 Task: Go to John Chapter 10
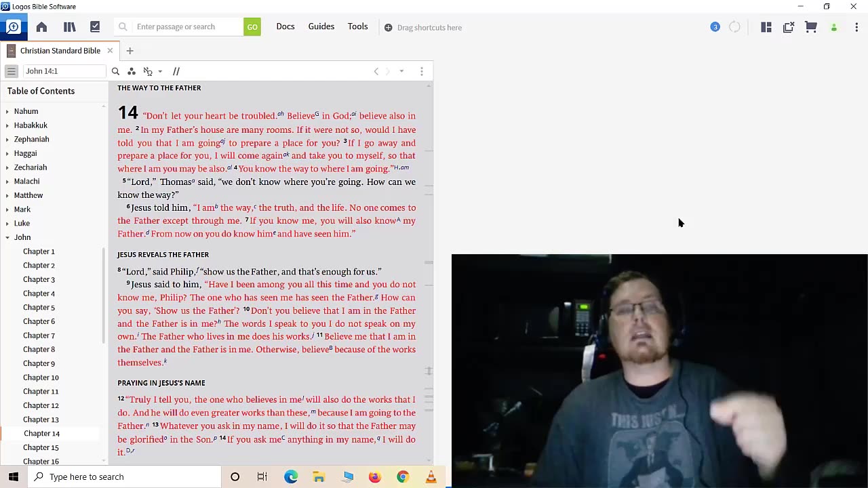point(41,378)
